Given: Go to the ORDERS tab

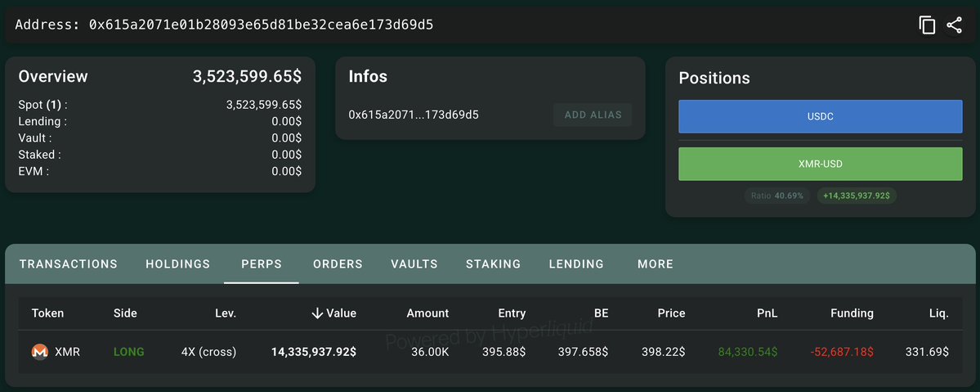Looking at the screenshot, I should tap(338, 264).
